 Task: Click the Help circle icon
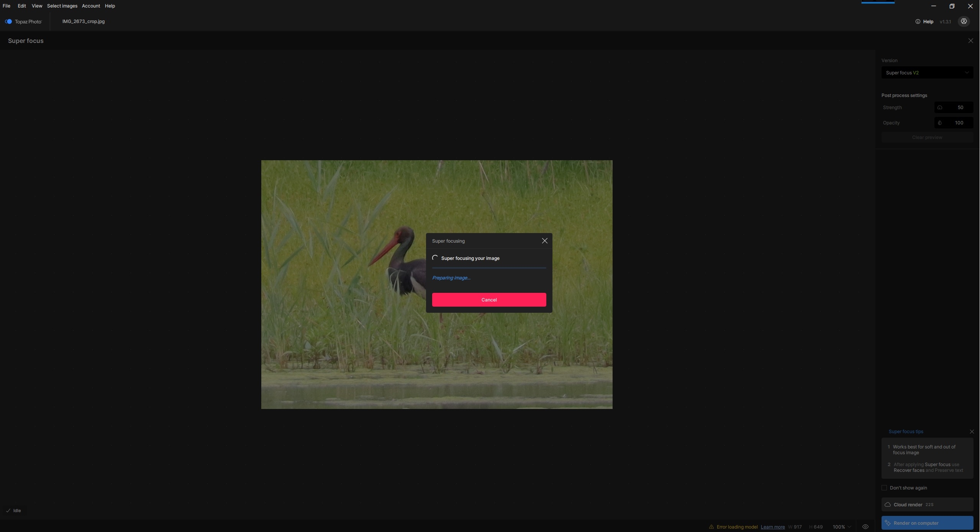pyautogui.click(x=918, y=21)
